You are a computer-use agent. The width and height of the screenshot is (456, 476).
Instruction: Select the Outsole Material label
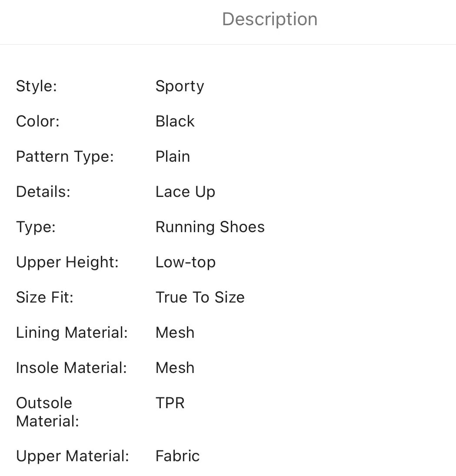48,412
